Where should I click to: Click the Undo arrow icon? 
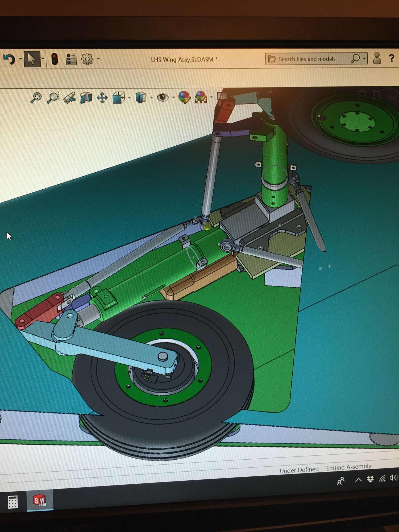point(9,59)
